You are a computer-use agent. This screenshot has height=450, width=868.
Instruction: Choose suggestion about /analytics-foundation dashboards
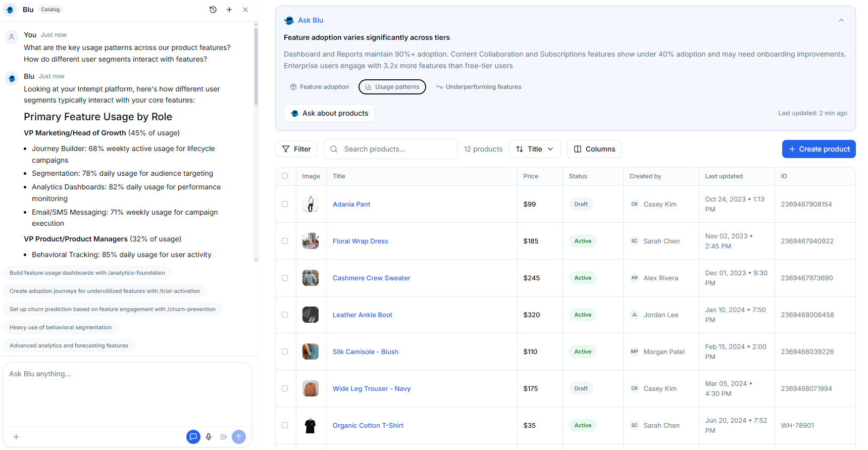(87, 273)
